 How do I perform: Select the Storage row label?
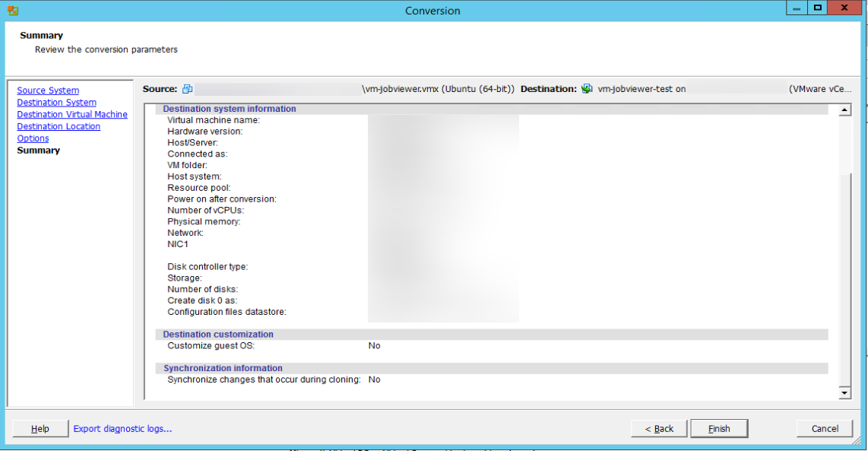click(185, 278)
